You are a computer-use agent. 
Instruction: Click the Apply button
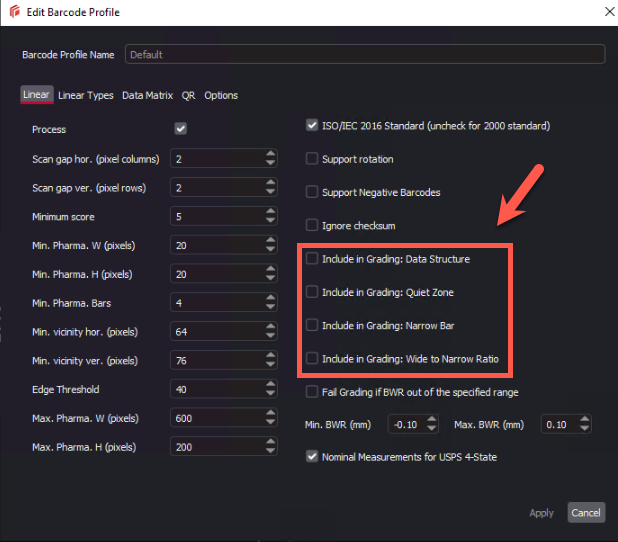[x=541, y=513]
